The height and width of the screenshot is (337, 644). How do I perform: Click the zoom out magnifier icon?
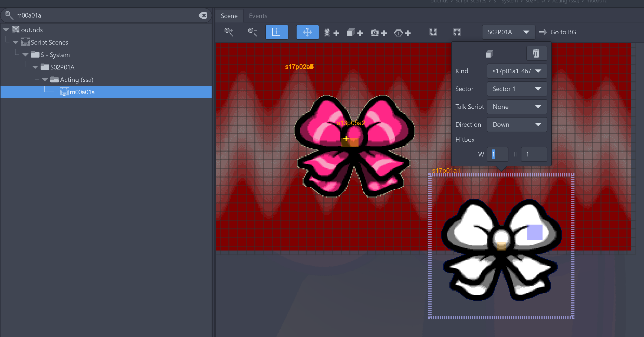[x=252, y=32]
